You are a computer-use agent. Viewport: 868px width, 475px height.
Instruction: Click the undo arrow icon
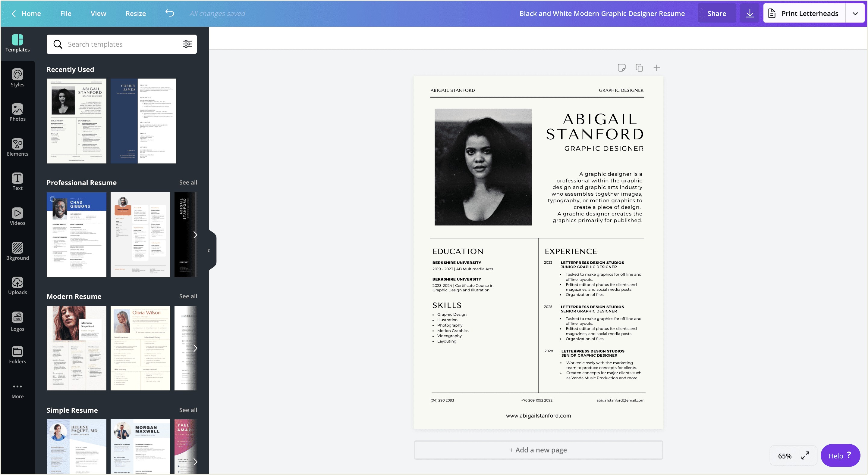pyautogui.click(x=170, y=13)
